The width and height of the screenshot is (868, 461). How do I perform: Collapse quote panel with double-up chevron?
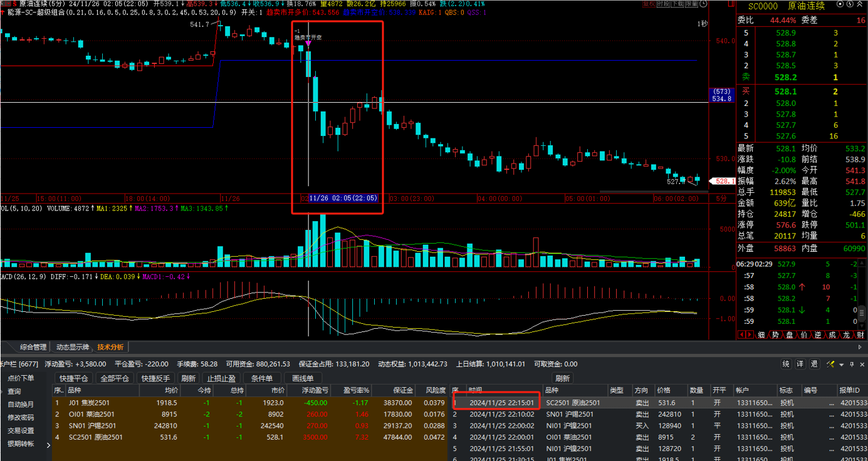click(x=859, y=4)
